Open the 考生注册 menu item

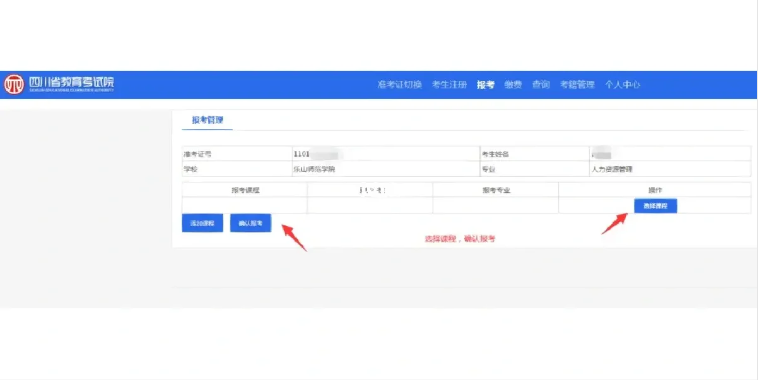point(449,85)
